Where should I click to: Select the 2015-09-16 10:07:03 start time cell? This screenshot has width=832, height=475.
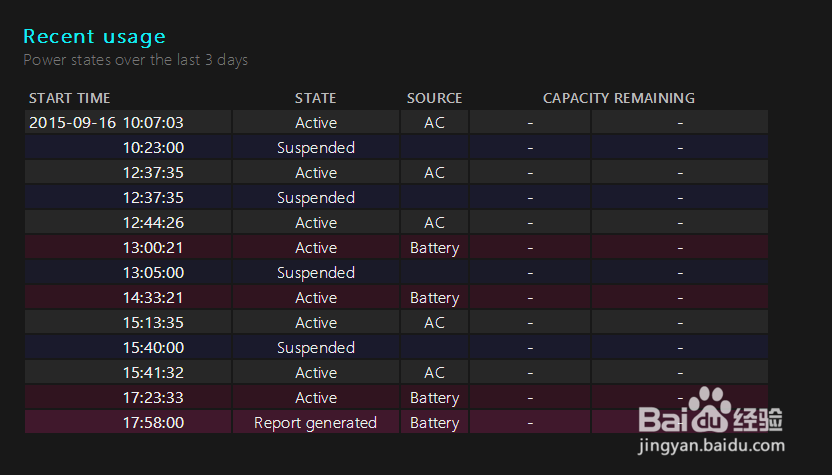(x=106, y=123)
